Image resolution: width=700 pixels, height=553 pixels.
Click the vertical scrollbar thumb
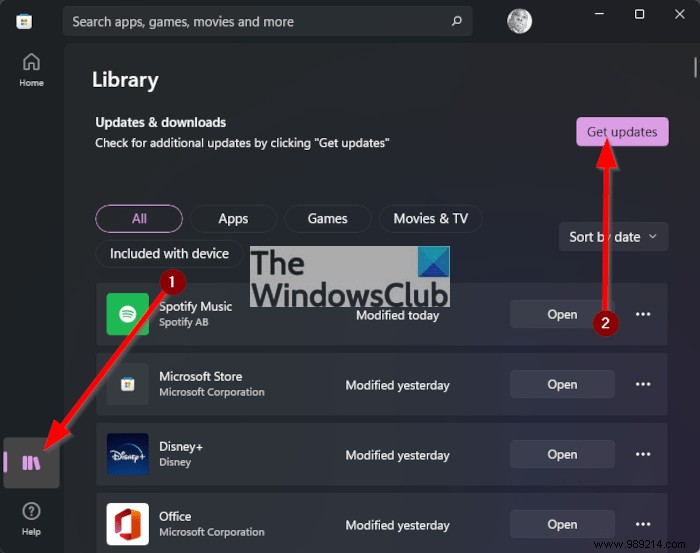pyautogui.click(x=696, y=67)
